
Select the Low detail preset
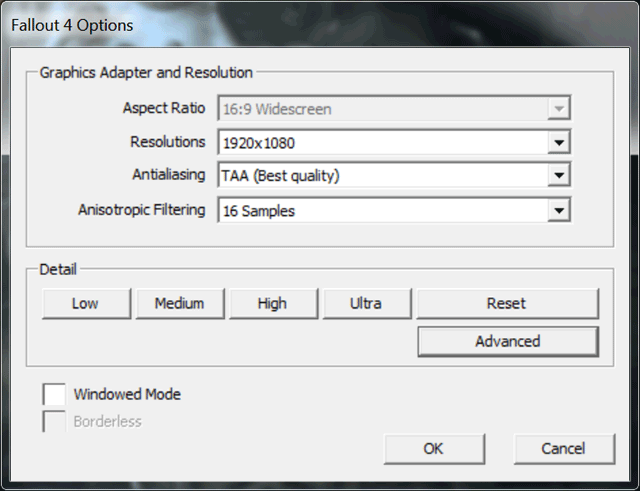86,303
